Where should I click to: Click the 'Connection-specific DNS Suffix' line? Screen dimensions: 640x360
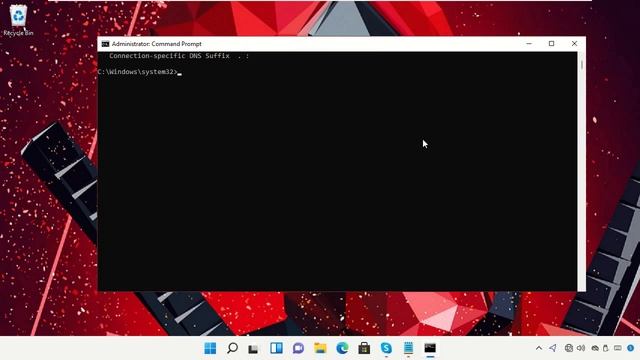click(x=179, y=56)
